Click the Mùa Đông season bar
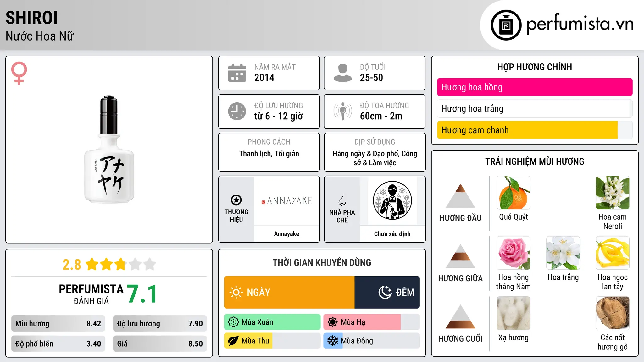The height and width of the screenshot is (362, 644). click(372, 341)
